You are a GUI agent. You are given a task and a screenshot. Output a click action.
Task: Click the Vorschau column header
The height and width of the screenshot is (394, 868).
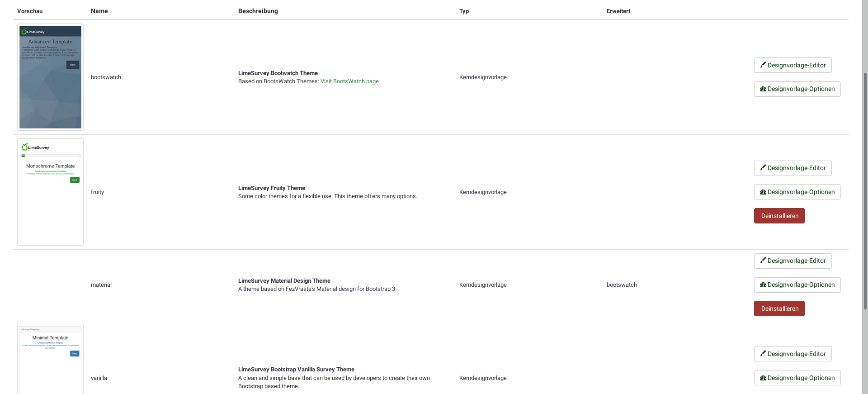click(30, 11)
